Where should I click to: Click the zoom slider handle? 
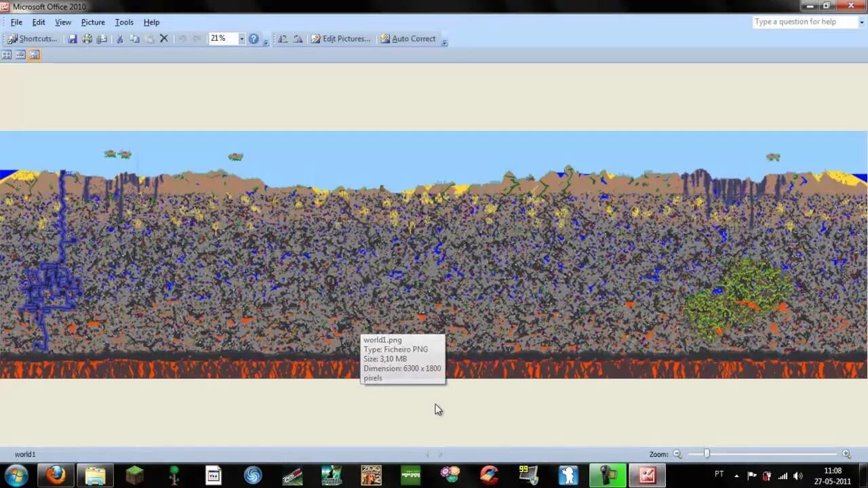tap(706, 454)
